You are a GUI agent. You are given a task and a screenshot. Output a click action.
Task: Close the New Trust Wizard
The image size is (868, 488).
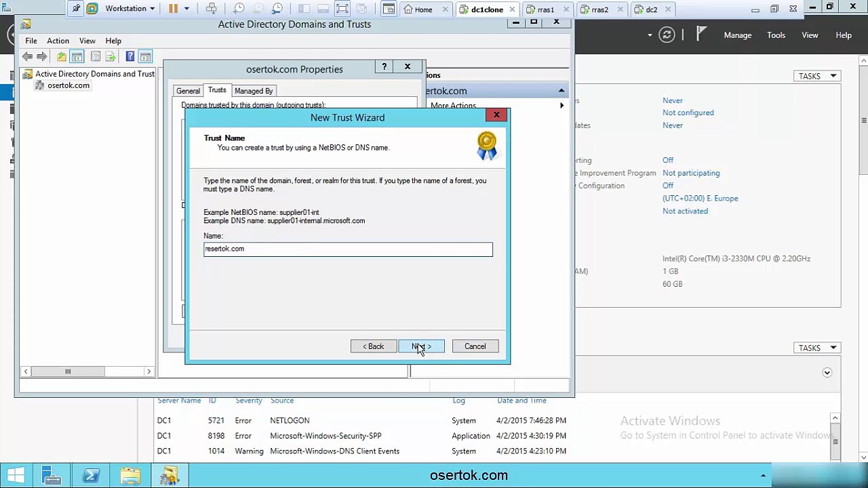coord(496,115)
